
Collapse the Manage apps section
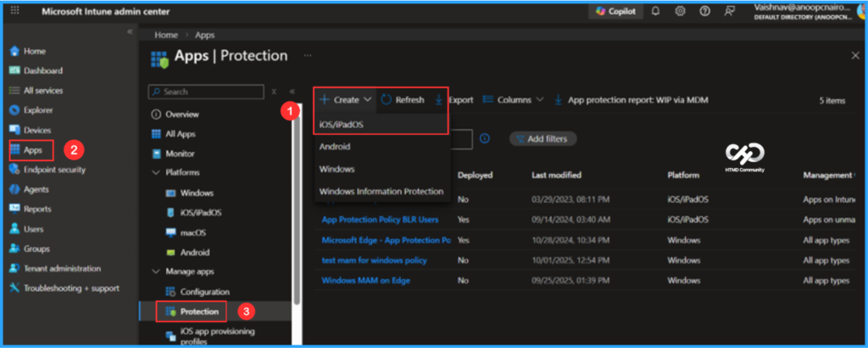coord(155,272)
